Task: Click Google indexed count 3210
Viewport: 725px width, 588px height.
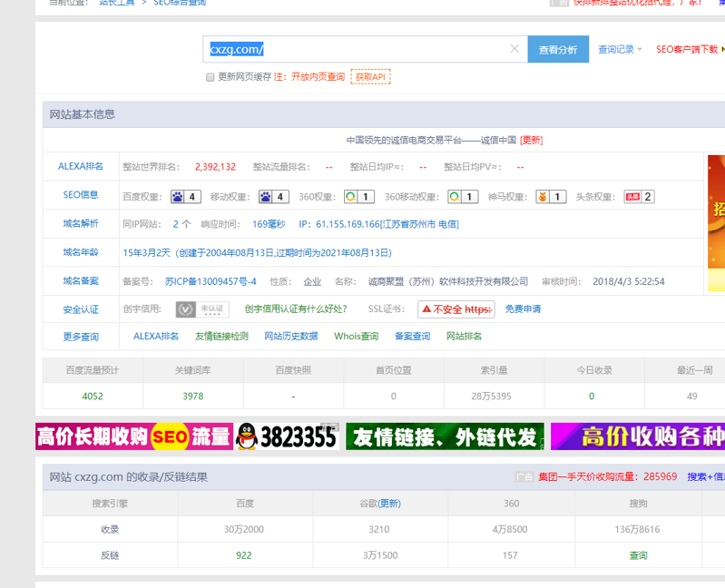Action: 378,529
